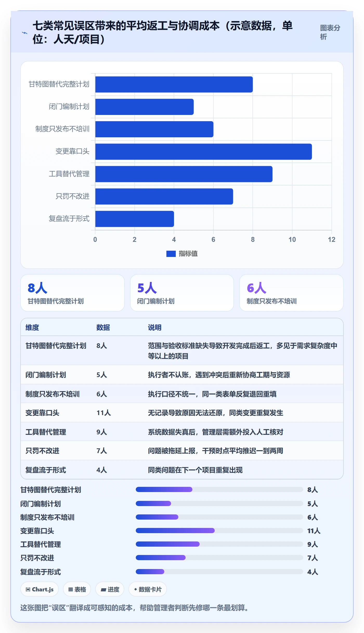Open the 8人 甘特图替代完整计划 data card
364x633 pixels.
73,293
